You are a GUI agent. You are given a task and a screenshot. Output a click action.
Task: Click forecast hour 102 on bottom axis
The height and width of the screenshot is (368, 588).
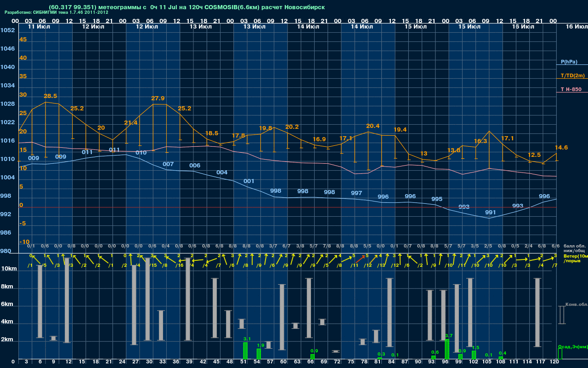(x=474, y=362)
